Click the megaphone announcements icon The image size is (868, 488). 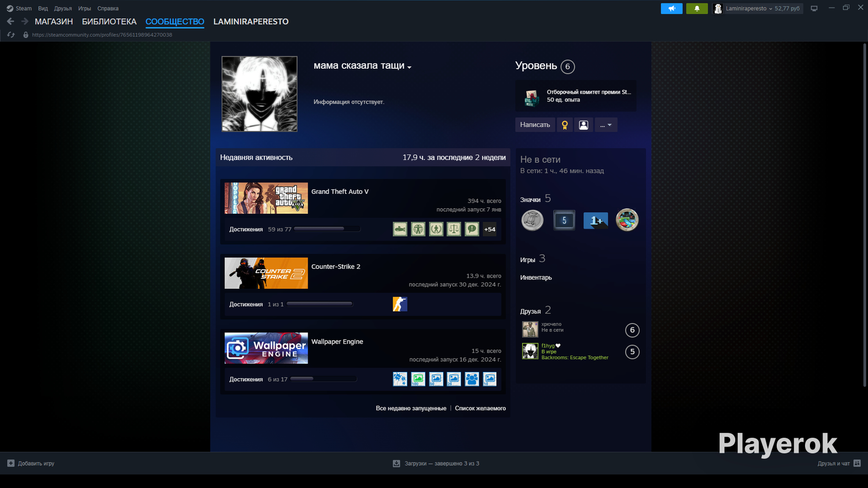672,8
